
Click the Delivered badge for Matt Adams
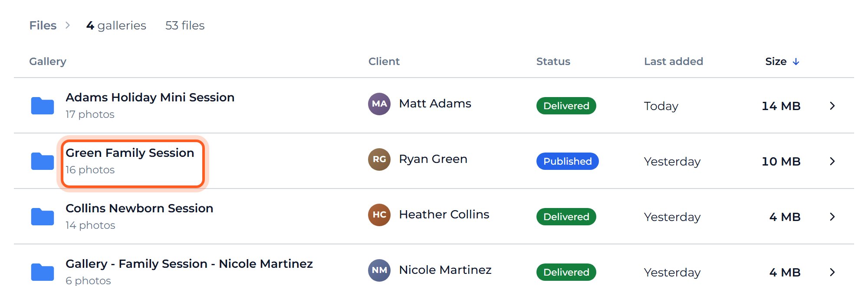tap(566, 106)
